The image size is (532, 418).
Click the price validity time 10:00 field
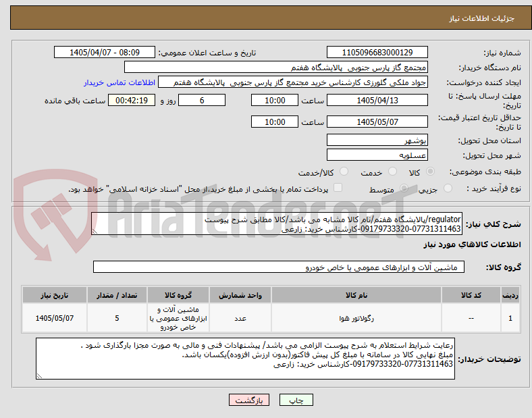coord(275,122)
